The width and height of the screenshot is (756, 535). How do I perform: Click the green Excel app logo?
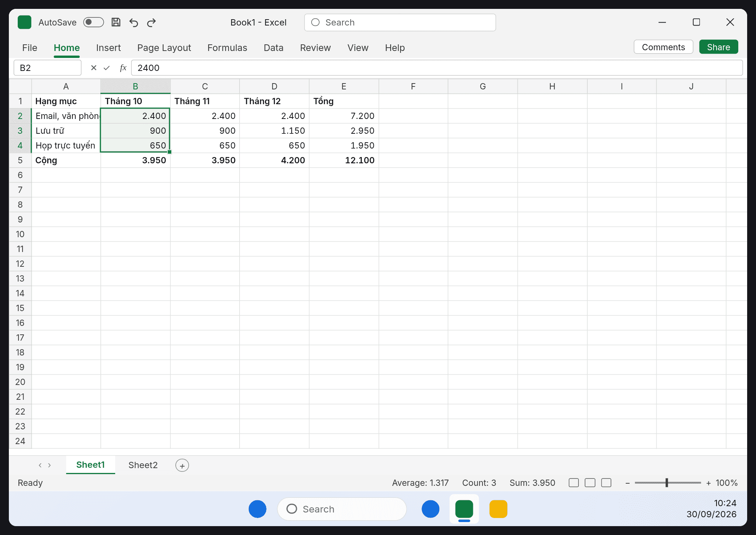[x=25, y=22]
